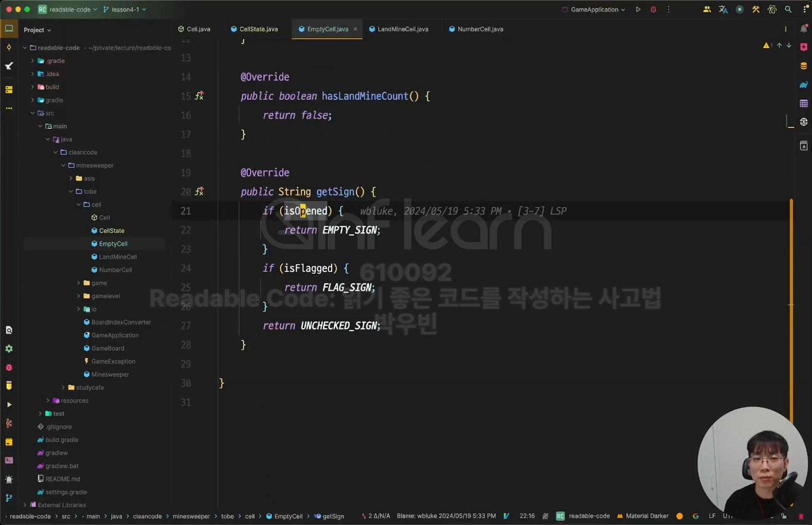Viewport: 812px width, 525px height.
Task: Open the Structure tool window
Action: coord(9,89)
